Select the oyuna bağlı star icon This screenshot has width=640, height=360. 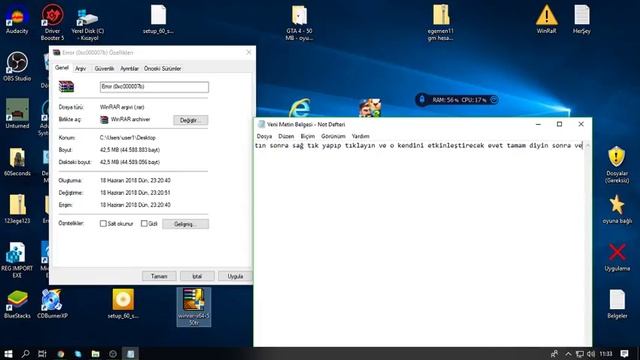[x=617, y=209]
